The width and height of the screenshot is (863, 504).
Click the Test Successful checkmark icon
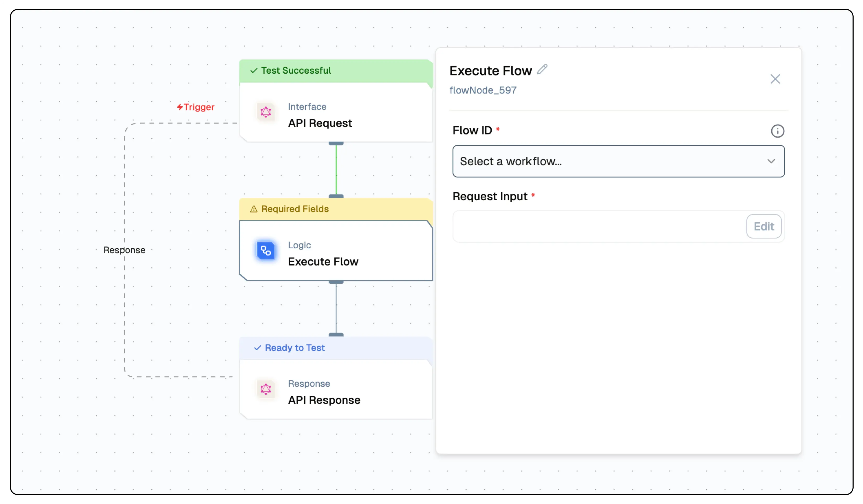click(254, 71)
